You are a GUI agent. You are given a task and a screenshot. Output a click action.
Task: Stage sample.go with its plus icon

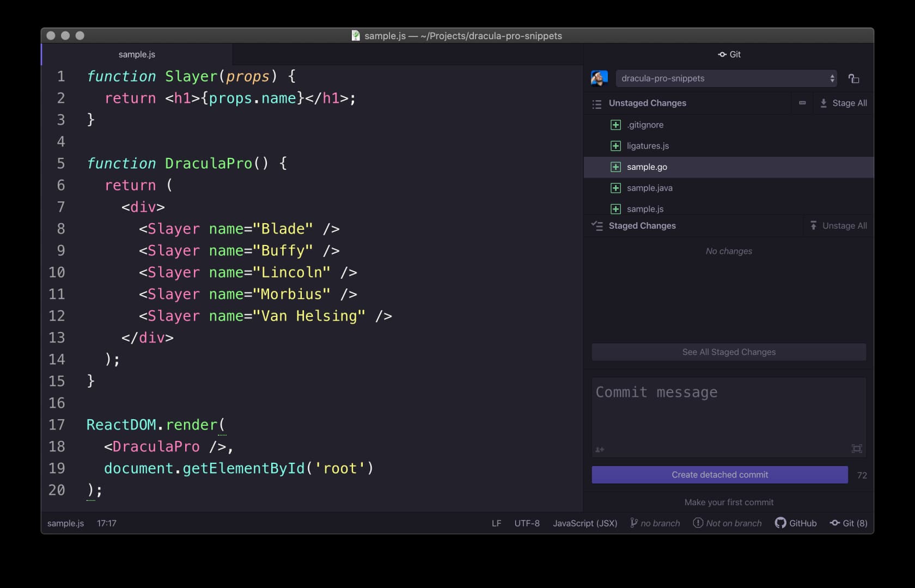coord(615,167)
